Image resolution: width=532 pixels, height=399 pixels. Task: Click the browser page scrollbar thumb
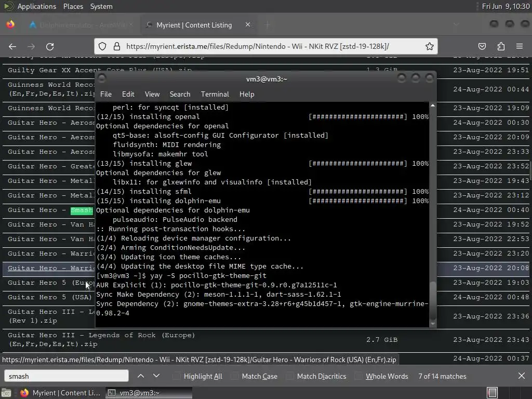coord(530,171)
